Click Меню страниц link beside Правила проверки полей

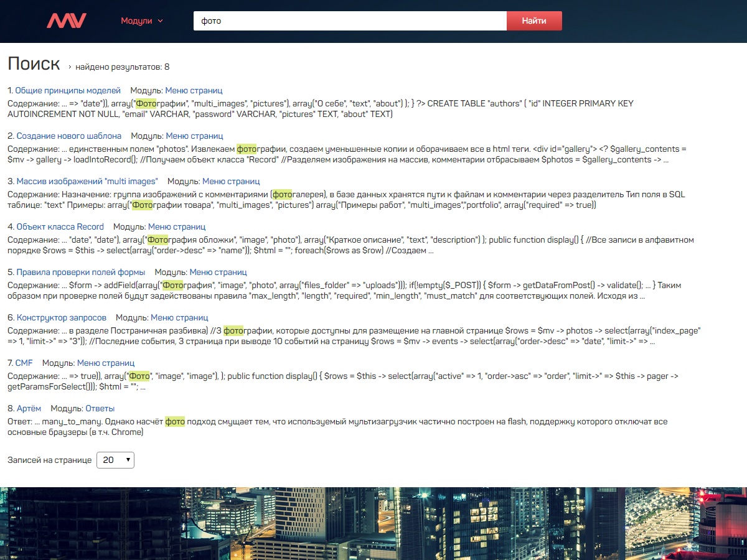(218, 272)
